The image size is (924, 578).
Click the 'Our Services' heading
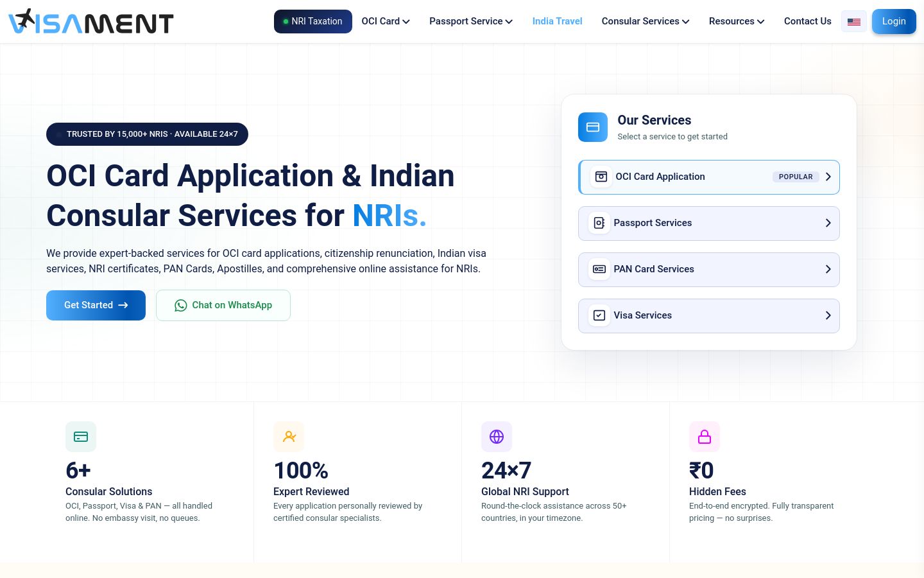tap(654, 120)
